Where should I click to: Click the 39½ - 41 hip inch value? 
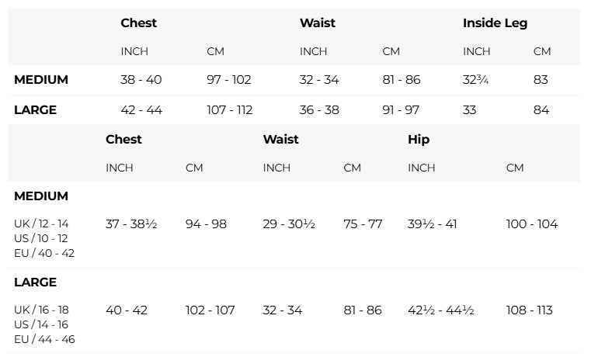point(433,224)
